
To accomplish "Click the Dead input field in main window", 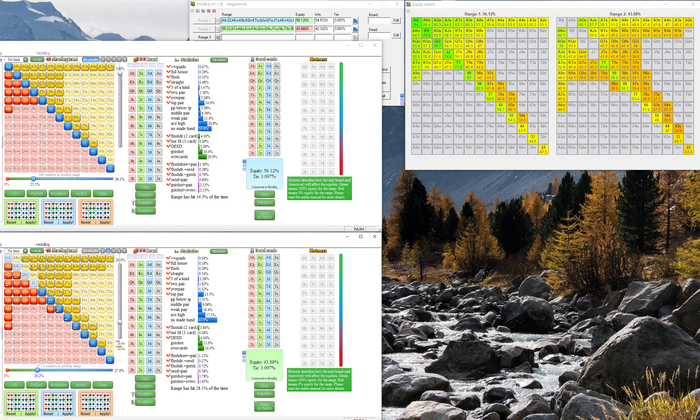I will point(379,35).
